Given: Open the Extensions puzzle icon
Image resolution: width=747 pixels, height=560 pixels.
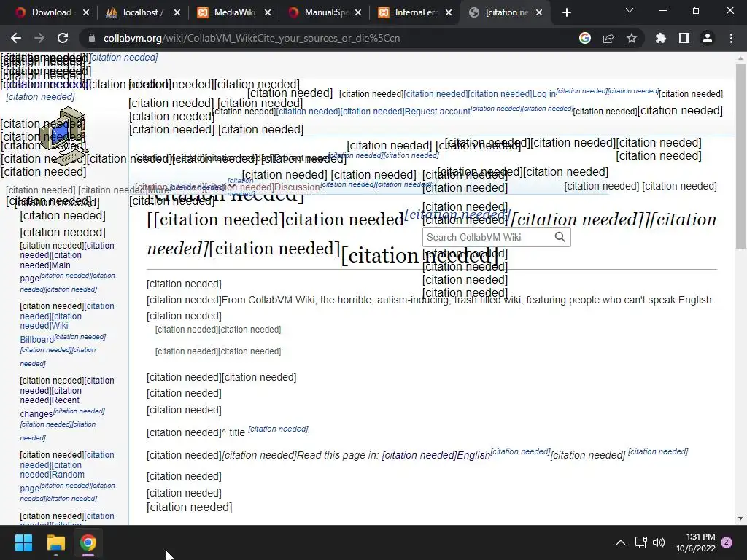Looking at the screenshot, I should tap(661, 38).
